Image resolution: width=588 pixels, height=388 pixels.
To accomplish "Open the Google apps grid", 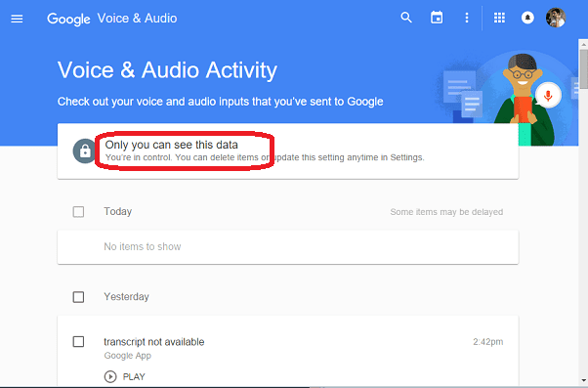I will [x=499, y=18].
